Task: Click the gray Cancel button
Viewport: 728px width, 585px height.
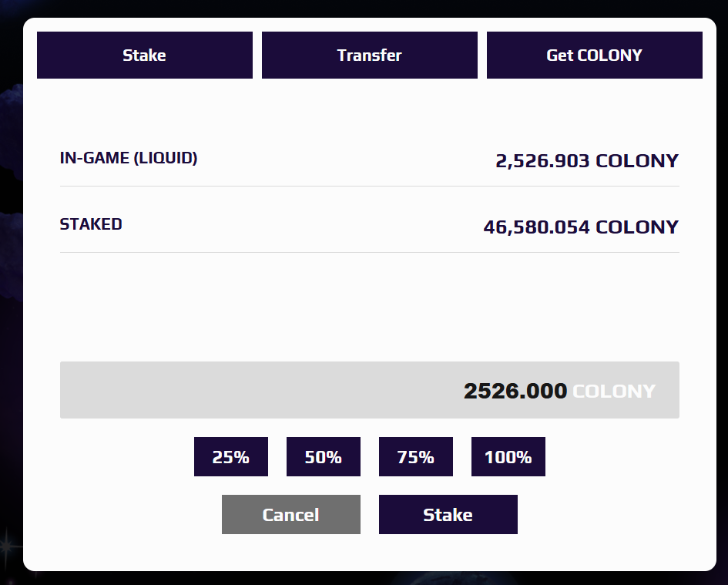Action: (290, 514)
